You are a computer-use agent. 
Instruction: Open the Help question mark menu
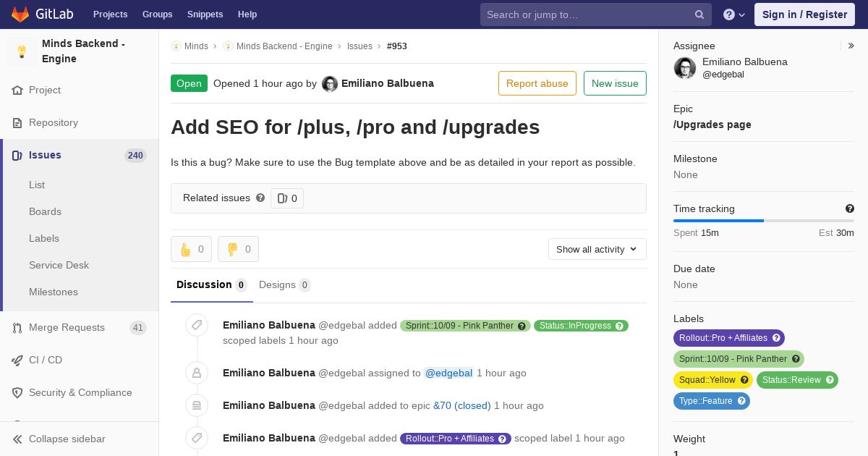click(x=734, y=14)
